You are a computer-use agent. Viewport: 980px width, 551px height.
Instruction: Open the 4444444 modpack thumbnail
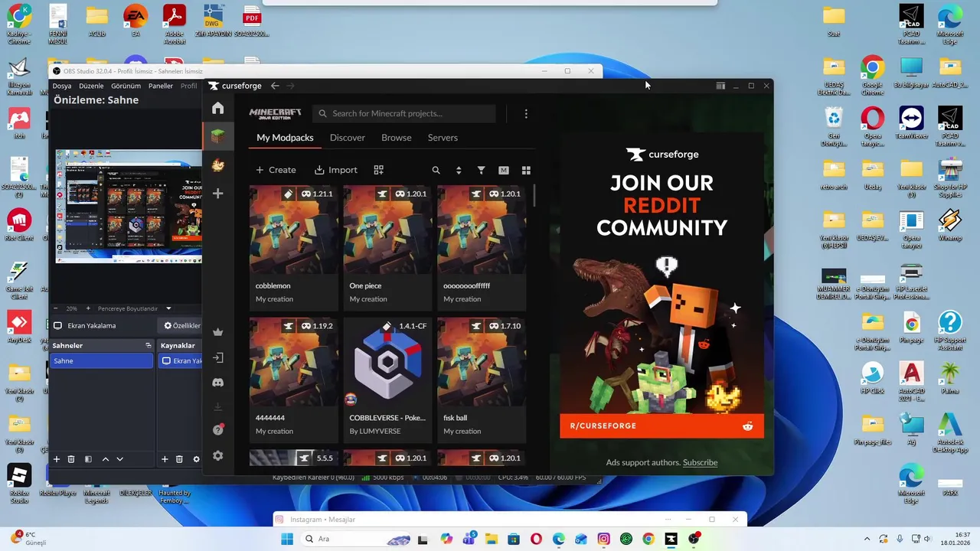coord(293,362)
